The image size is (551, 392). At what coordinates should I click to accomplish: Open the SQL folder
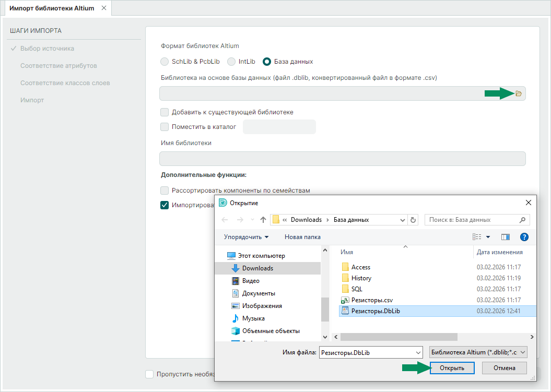357,289
